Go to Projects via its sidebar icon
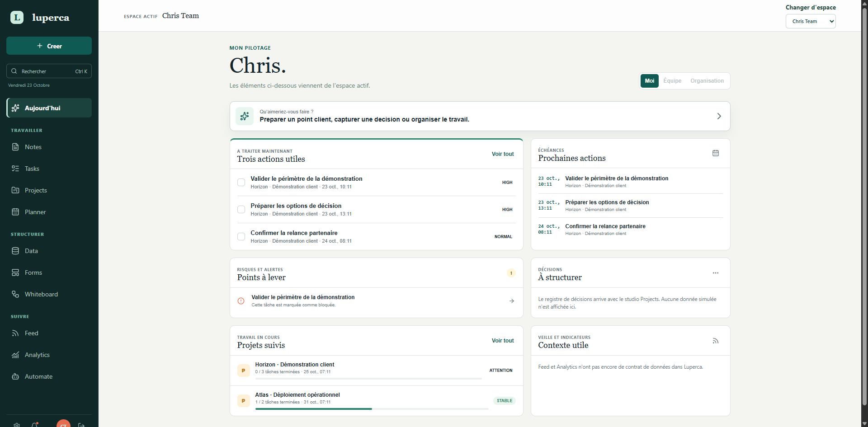Screen dimensions: 868x427 (15, 190)
